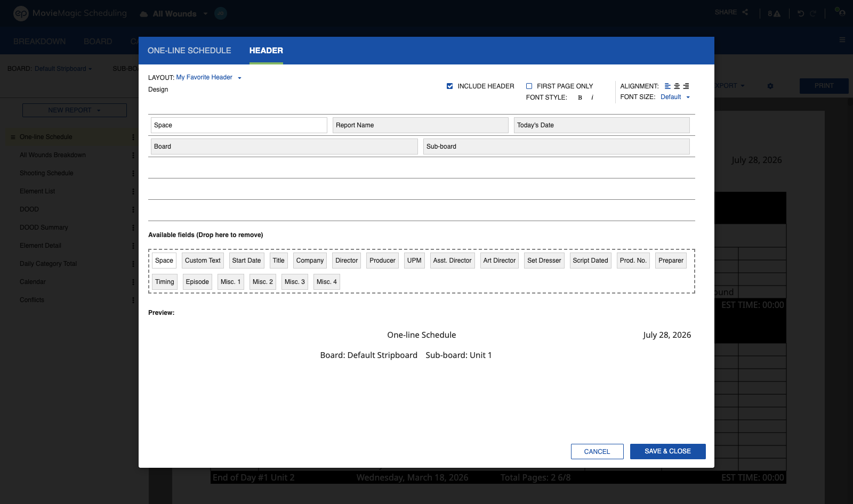Select the DOOD report in sidebar
Screen dimensions: 853x504
tap(29, 209)
